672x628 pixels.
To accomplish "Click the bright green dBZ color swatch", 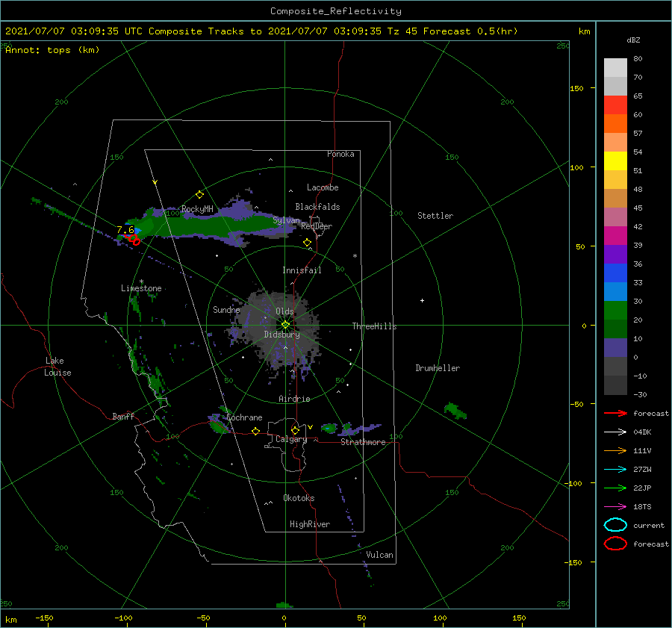I will 615,311.
